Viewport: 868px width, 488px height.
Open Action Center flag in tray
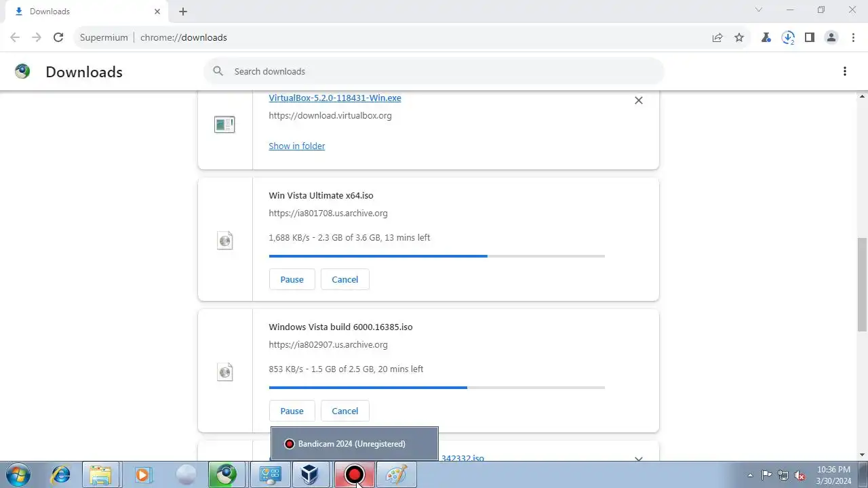[x=767, y=475]
